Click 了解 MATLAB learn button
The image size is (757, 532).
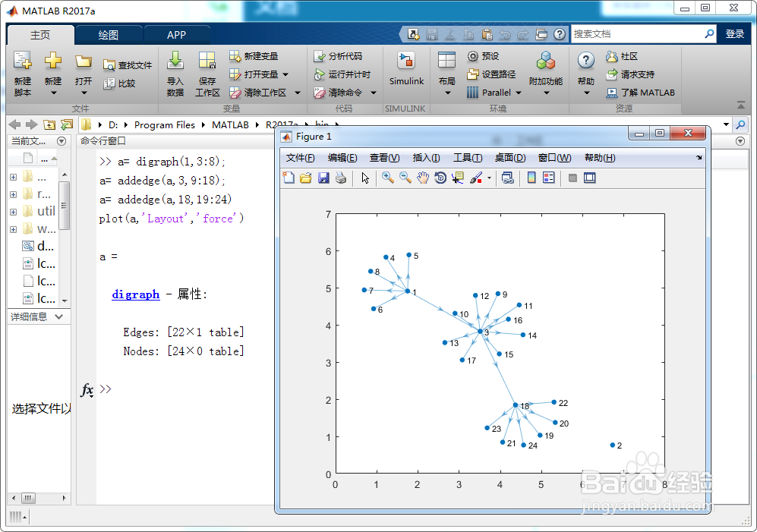(x=640, y=92)
